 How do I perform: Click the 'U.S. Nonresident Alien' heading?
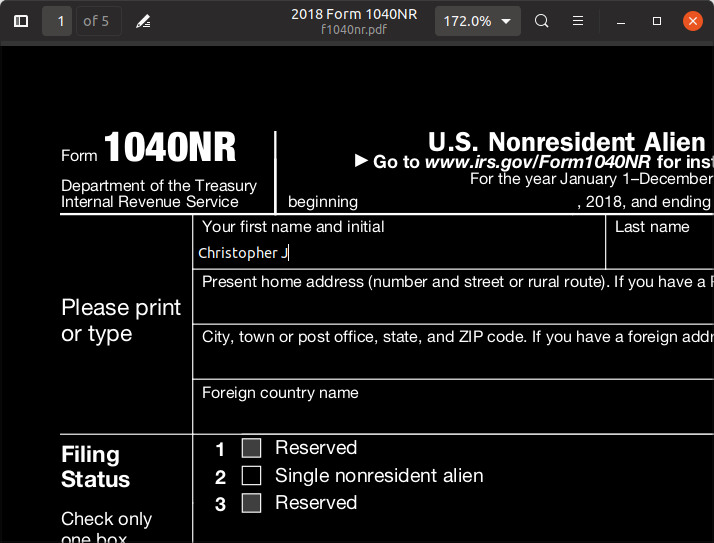(x=566, y=142)
